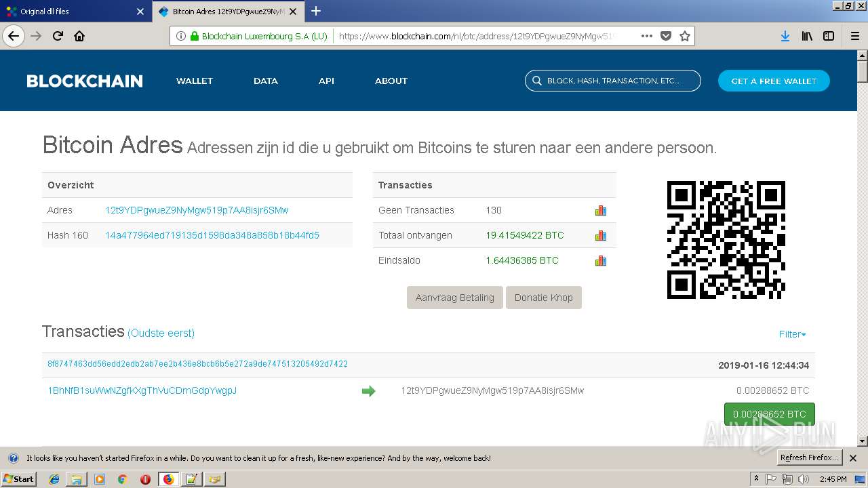This screenshot has width=868, height=488.
Task: Click the Eindsaldo value 1.64436385 BTC
Action: pos(522,260)
